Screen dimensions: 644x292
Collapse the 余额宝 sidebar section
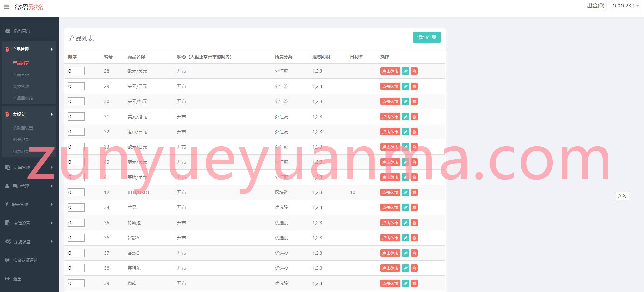click(x=29, y=114)
